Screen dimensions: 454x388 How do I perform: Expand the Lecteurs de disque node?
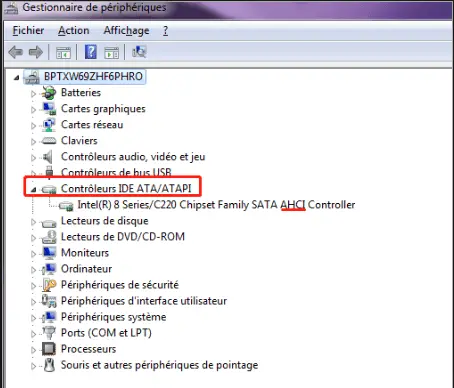point(33,222)
